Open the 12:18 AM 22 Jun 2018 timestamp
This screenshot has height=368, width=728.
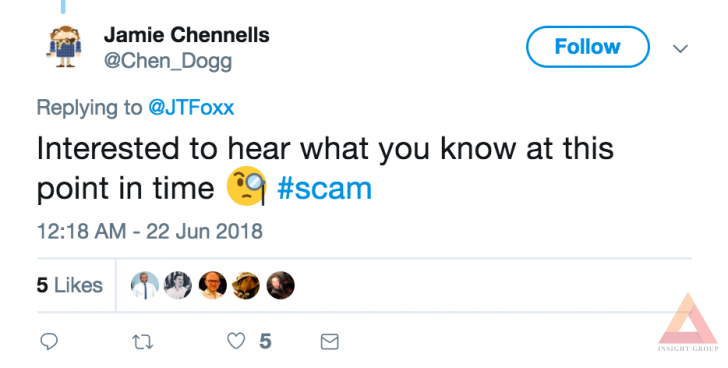[x=150, y=231]
